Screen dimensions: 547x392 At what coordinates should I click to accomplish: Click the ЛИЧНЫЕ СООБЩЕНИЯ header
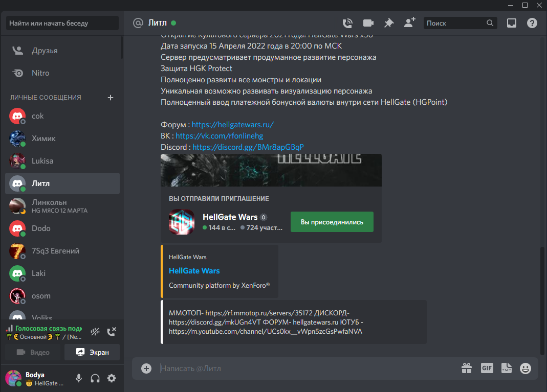[x=46, y=98]
